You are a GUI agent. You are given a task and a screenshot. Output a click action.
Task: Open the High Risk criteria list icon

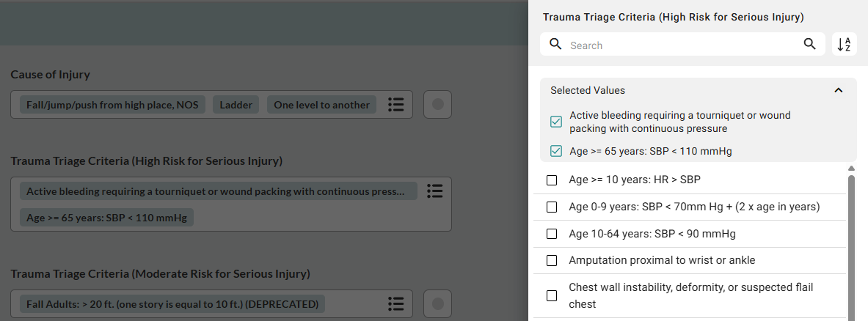pos(434,191)
